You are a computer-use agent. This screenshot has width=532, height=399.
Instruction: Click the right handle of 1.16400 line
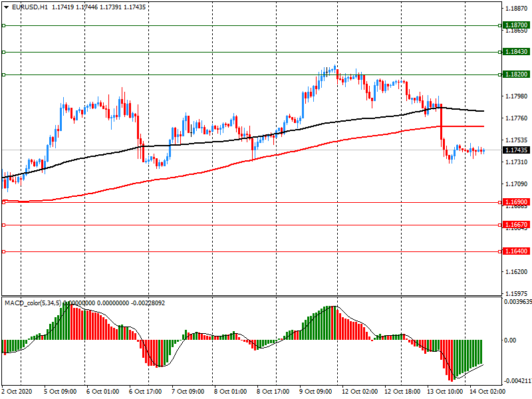(x=500, y=251)
